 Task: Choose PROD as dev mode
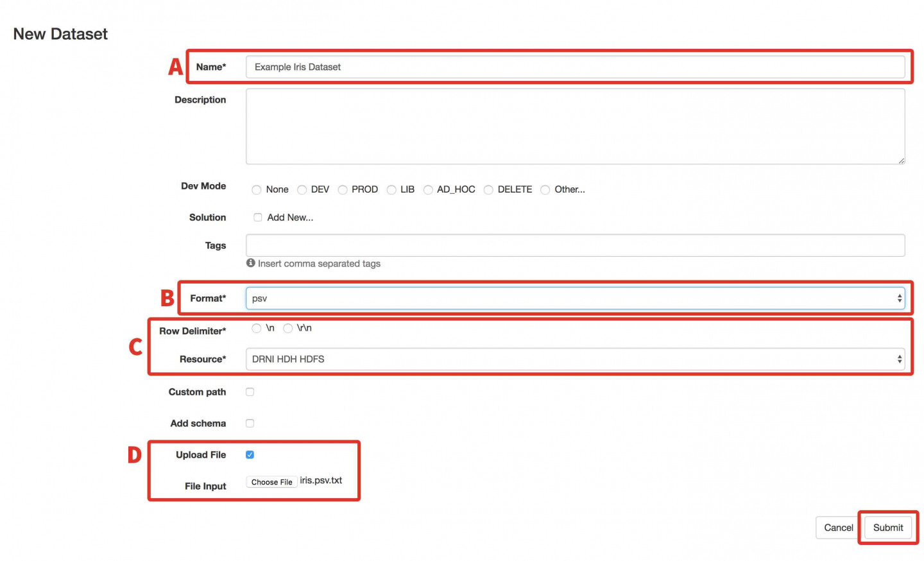tap(343, 190)
